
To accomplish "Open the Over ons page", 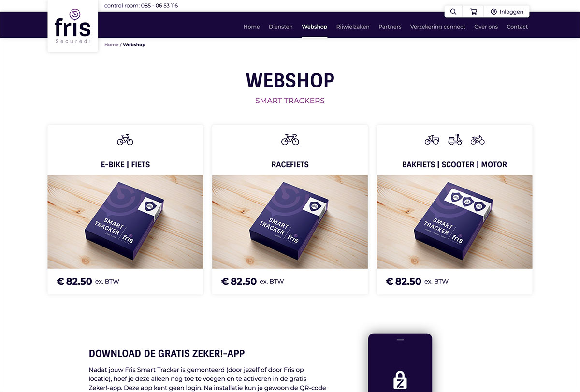I will (486, 27).
